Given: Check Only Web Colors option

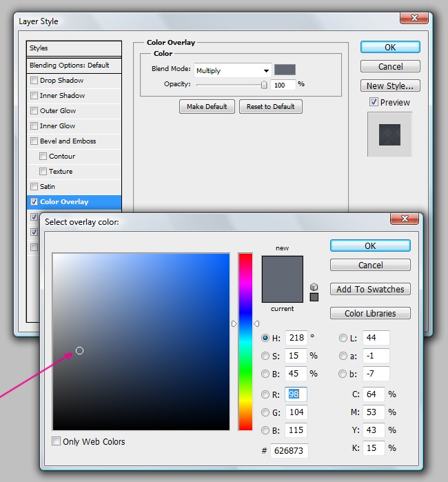Looking at the screenshot, I should coord(56,441).
